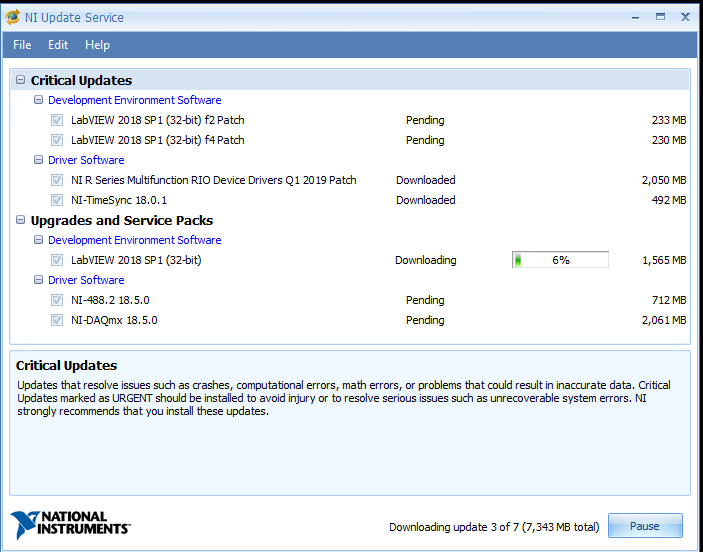This screenshot has height=552, width=703.
Task: Open the File menu
Action: (x=22, y=45)
